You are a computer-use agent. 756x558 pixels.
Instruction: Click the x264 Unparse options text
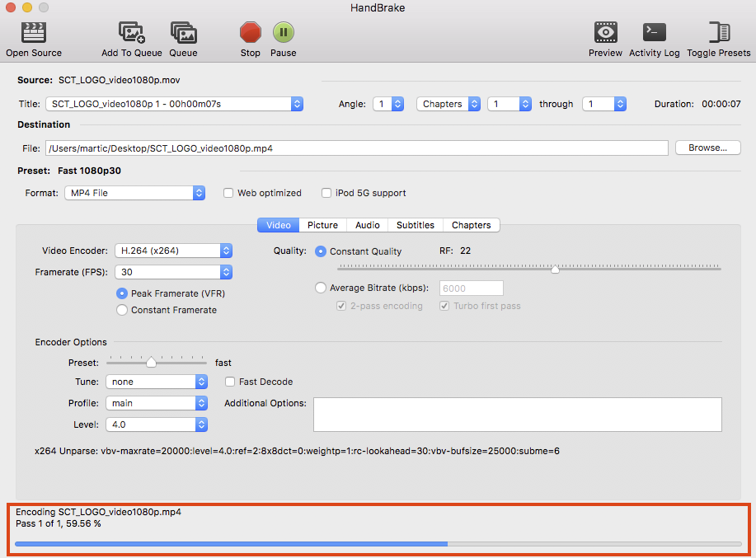coord(297,451)
